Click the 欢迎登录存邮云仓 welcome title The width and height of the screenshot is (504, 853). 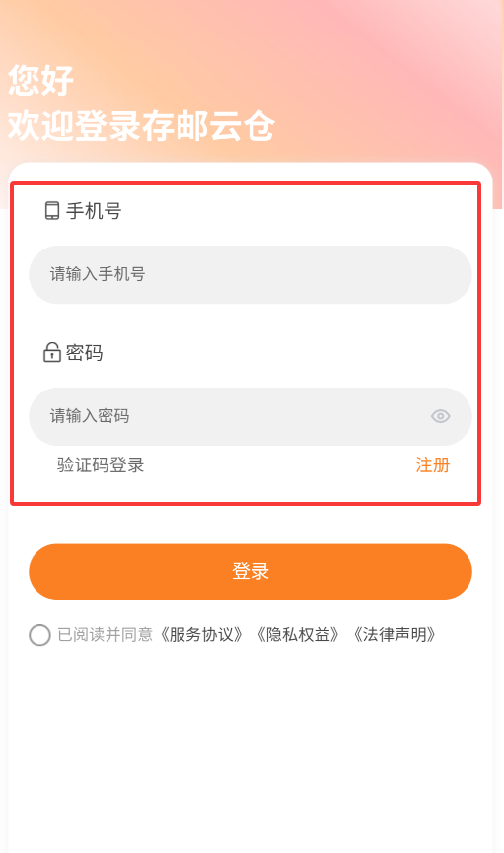(141, 126)
